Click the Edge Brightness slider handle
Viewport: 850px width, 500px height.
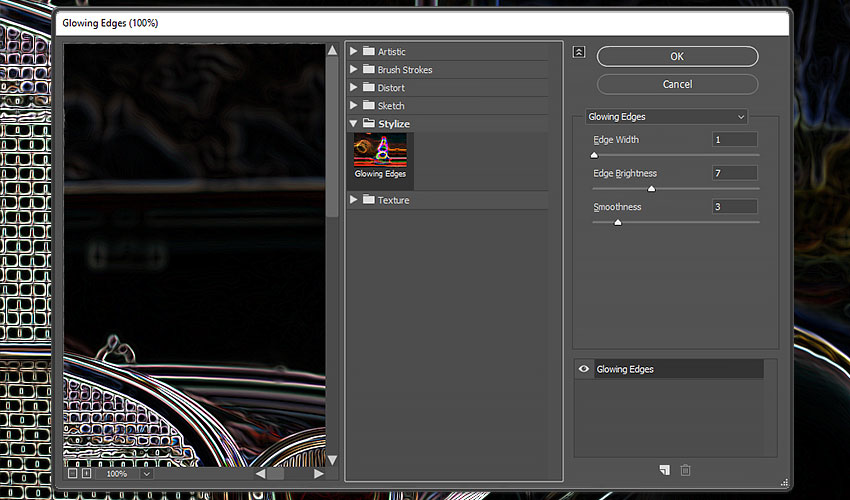tap(652, 189)
